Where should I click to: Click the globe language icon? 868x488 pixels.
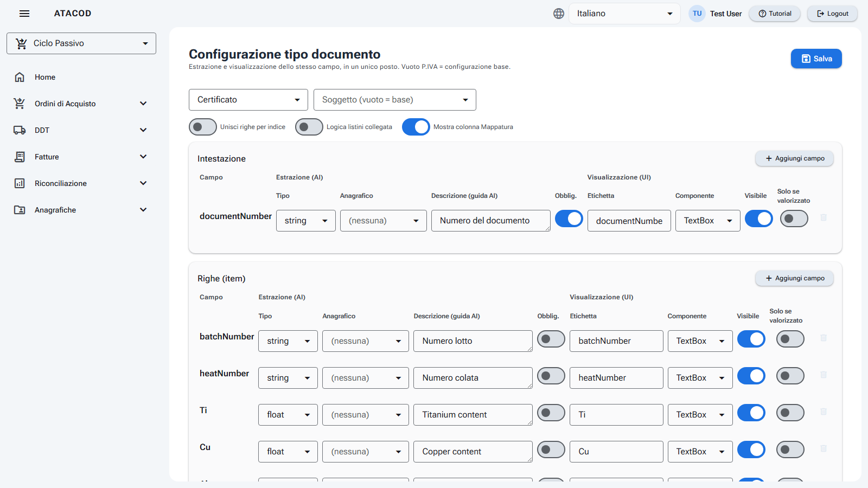pyautogui.click(x=559, y=14)
